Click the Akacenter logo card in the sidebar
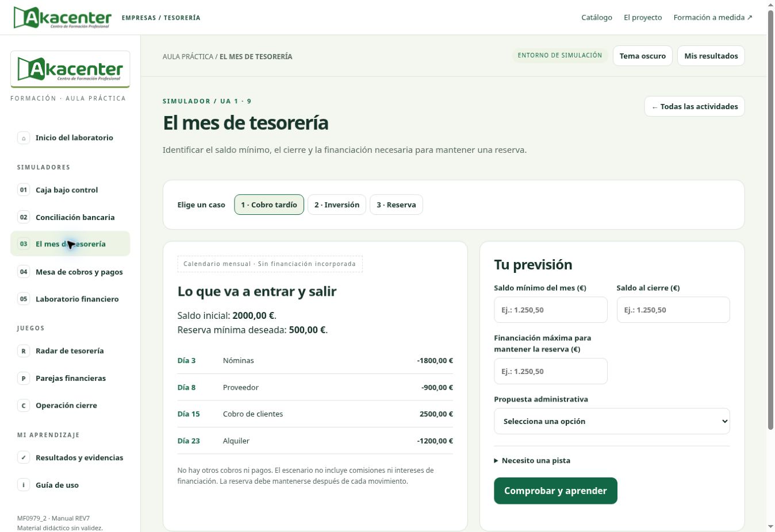 tap(70, 70)
